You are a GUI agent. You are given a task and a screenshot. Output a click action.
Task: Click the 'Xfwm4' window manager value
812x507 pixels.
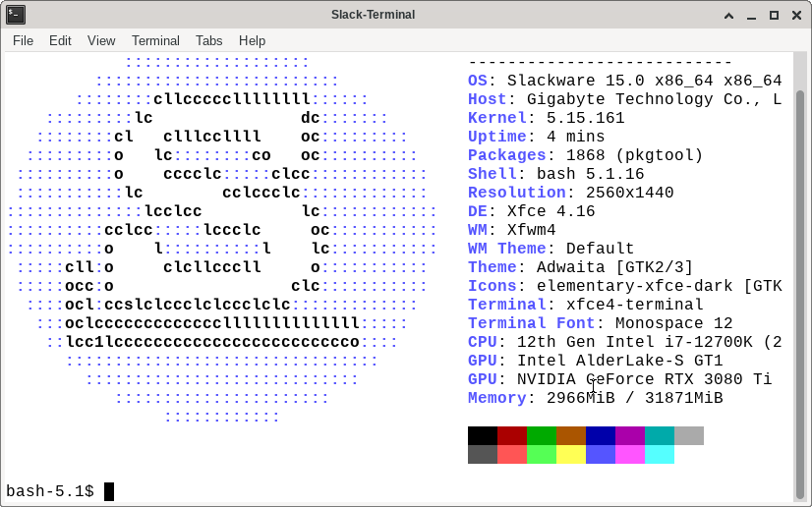pos(531,230)
